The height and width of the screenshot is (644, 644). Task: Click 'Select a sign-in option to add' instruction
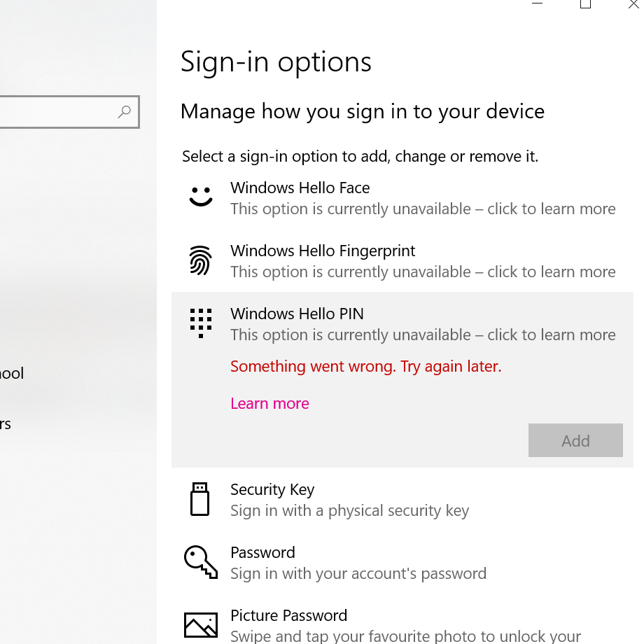tap(360, 157)
